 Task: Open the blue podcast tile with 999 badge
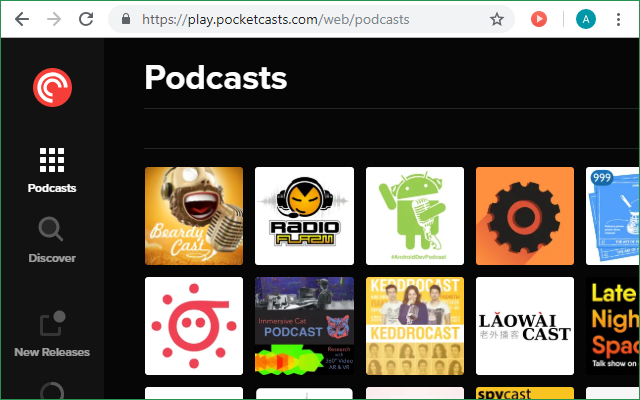(x=613, y=216)
